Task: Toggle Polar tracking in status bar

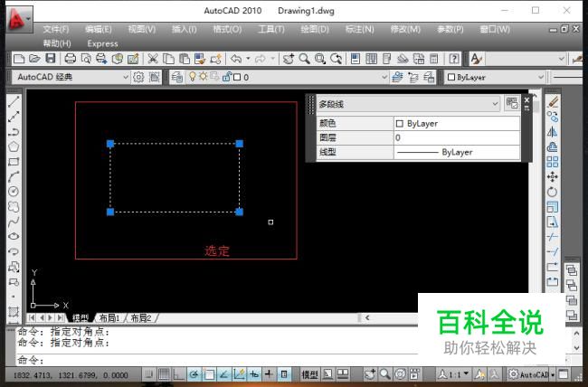Action: (194, 373)
